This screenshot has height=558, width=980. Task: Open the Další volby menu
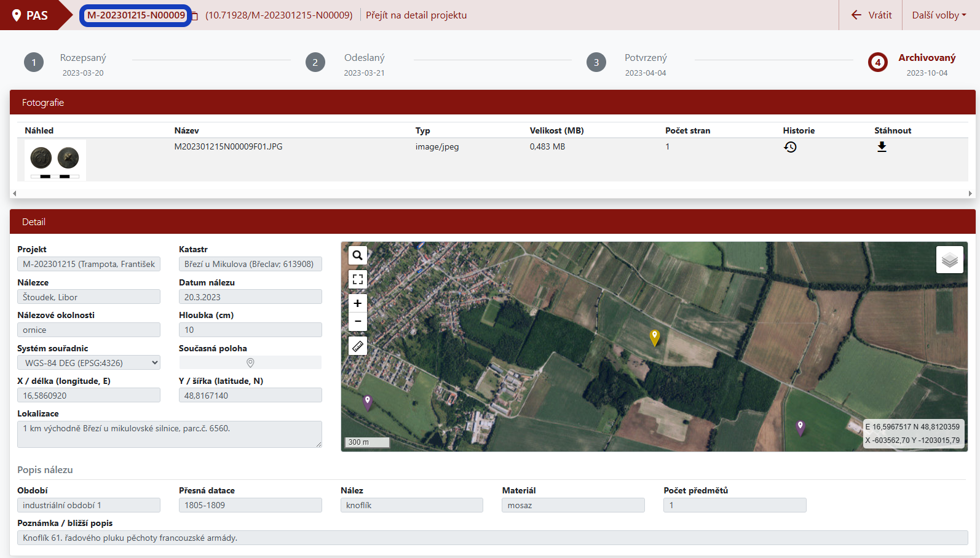click(939, 15)
